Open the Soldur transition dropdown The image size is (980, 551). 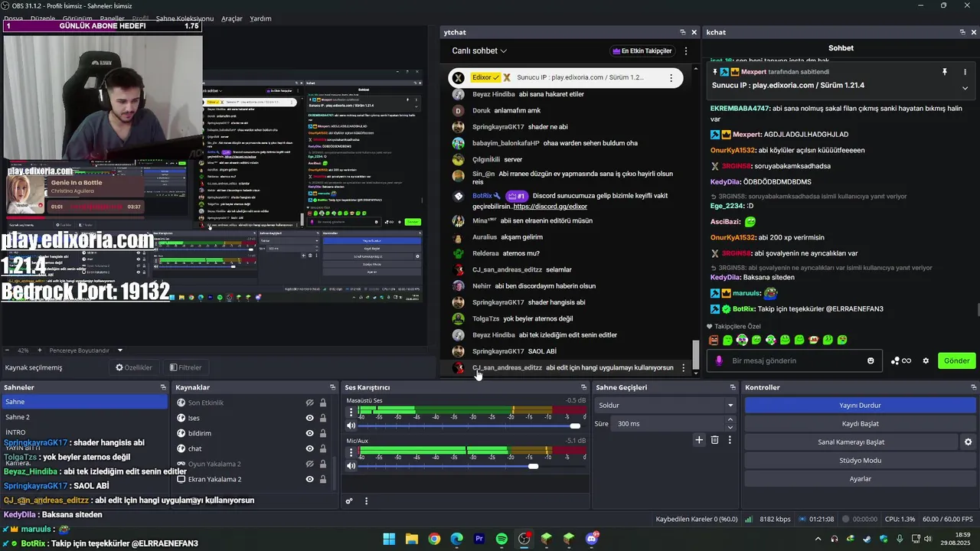coord(665,405)
